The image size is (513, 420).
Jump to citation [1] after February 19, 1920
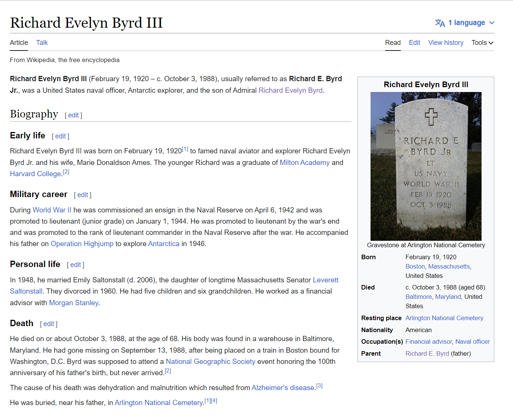click(x=185, y=149)
